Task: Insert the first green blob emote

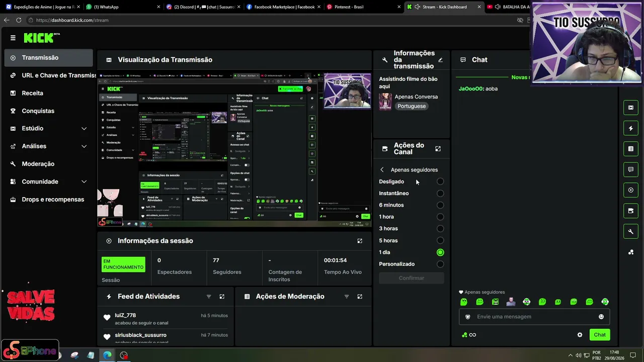Action: click(464, 302)
